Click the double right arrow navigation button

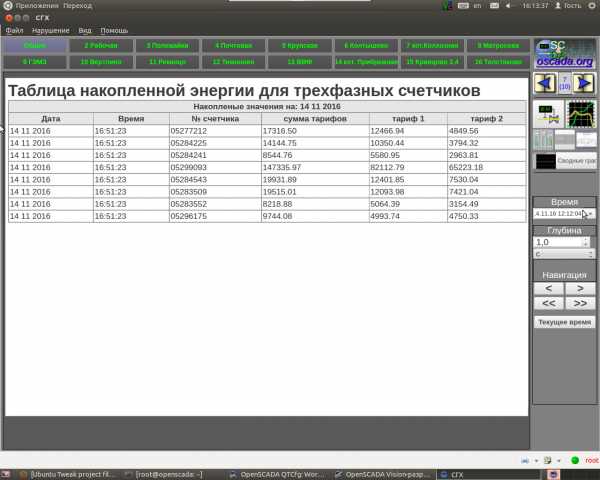579,302
